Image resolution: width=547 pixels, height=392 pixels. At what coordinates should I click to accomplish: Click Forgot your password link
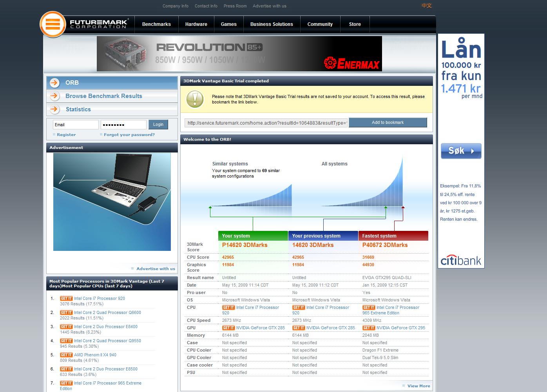[129, 134]
